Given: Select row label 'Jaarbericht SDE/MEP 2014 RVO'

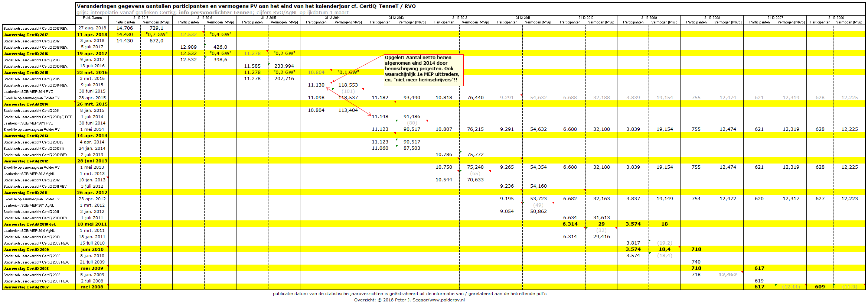Looking at the screenshot, I should pos(28,92).
